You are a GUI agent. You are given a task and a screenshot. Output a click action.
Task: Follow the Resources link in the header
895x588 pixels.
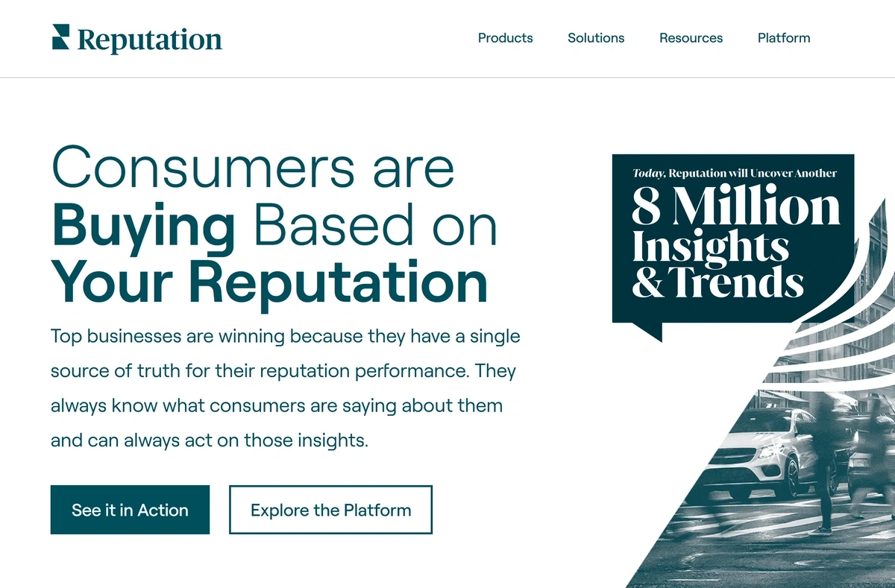(691, 38)
